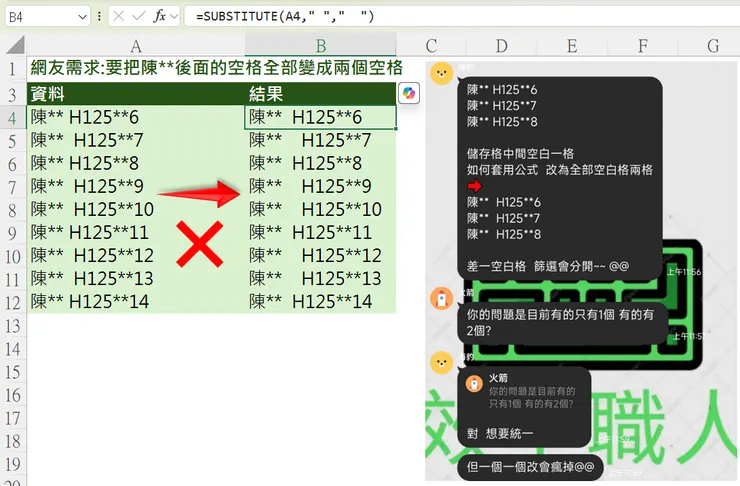Viewport: 740px width, 486px height.
Task: Click cell A4 with 陳** H125**6
Action: (136, 117)
